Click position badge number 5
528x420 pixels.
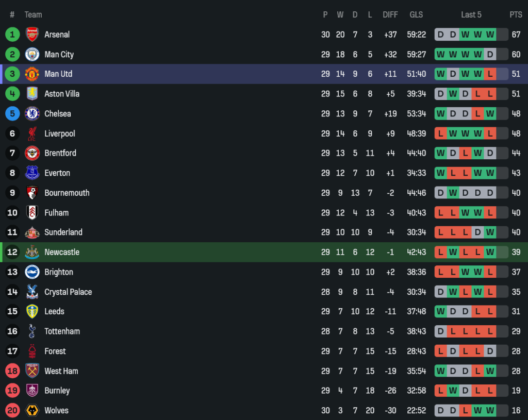(x=12, y=113)
